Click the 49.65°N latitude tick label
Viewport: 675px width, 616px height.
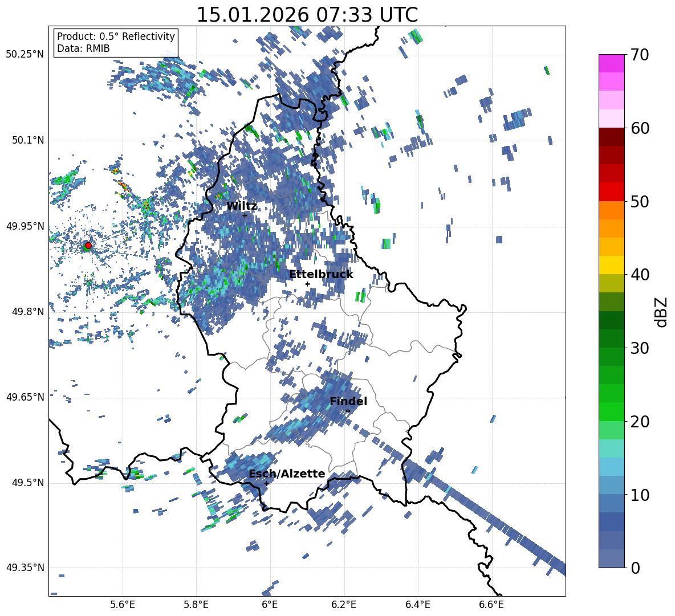coord(25,397)
